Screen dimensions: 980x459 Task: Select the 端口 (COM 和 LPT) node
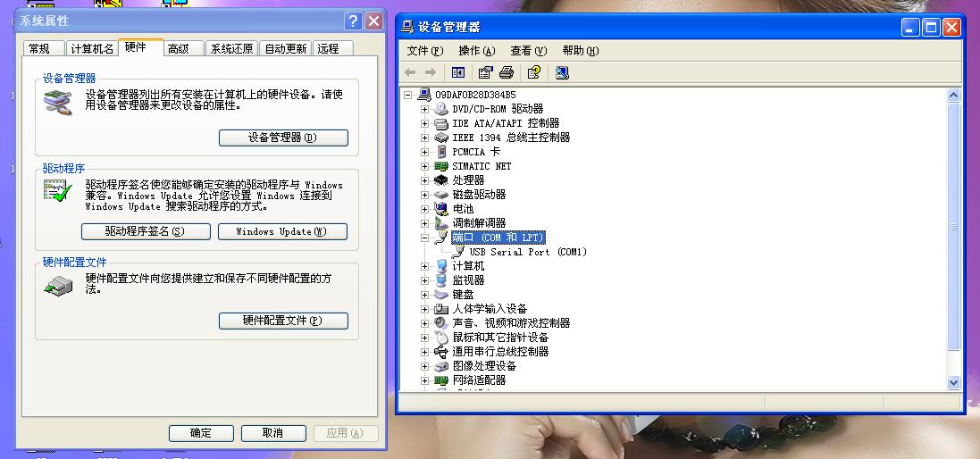(498, 238)
